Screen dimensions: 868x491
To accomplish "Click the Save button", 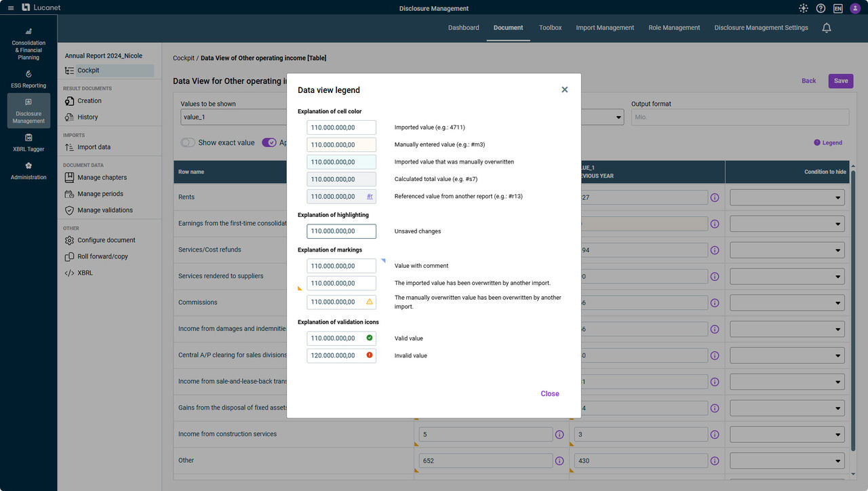I will tap(840, 81).
